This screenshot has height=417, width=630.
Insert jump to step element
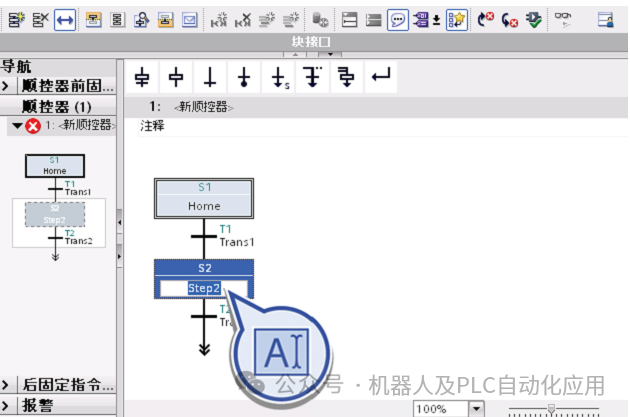[x=279, y=77]
